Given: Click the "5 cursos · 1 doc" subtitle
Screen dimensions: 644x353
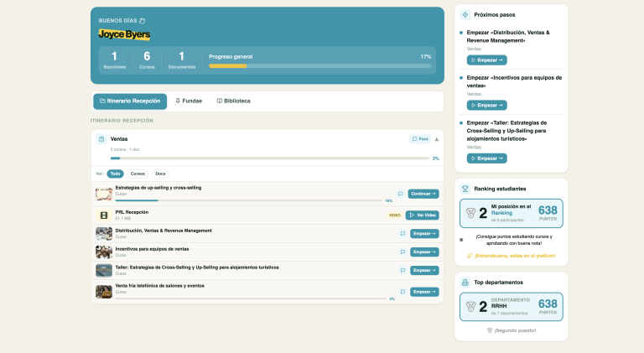Looking at the screenshot, I should 125,149.
